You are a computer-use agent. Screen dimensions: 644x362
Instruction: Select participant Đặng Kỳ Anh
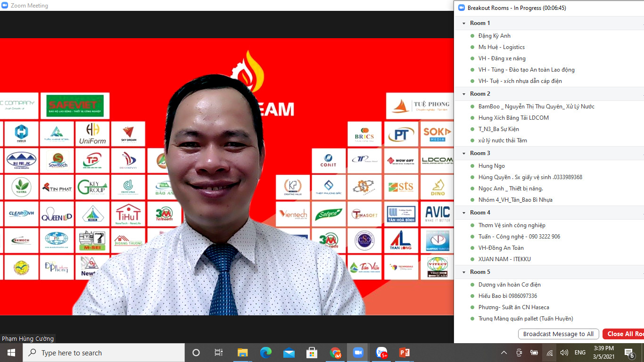click(x=495, y=36)
